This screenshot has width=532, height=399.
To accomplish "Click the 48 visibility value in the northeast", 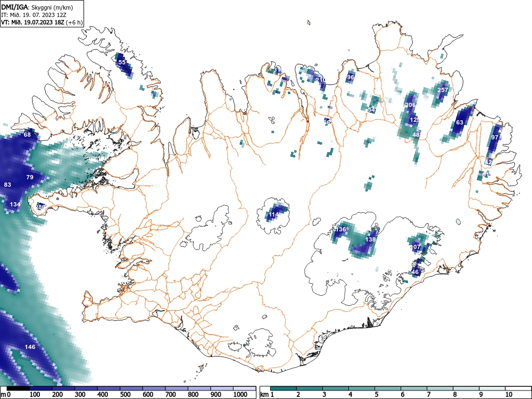I will click(417, 135).
